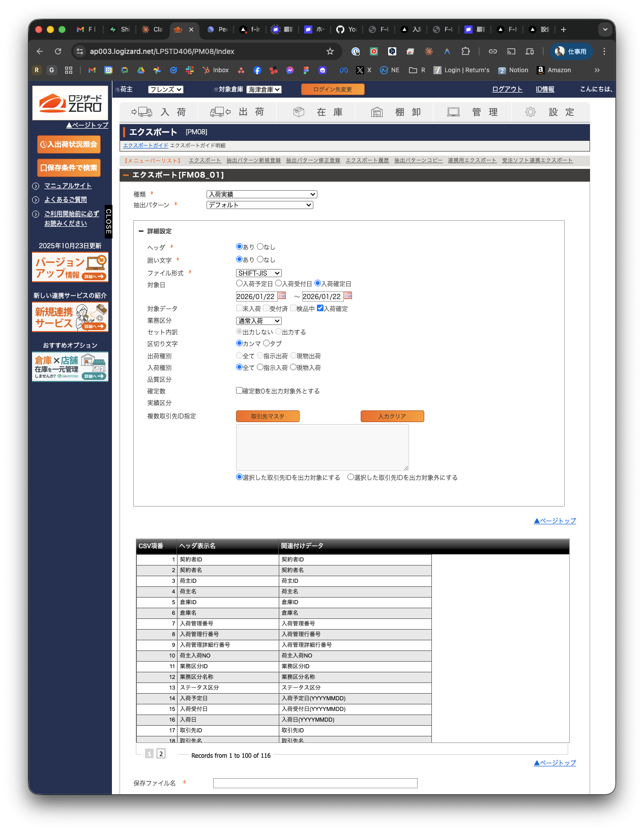Open the 新規連携サービス banner

(x=70, y=317)
